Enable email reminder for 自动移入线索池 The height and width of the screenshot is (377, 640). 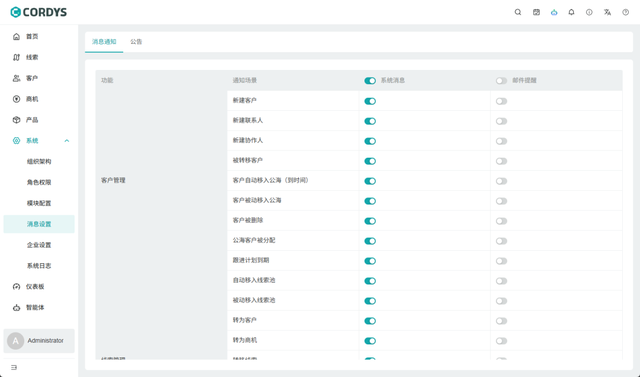click(502, 281)
